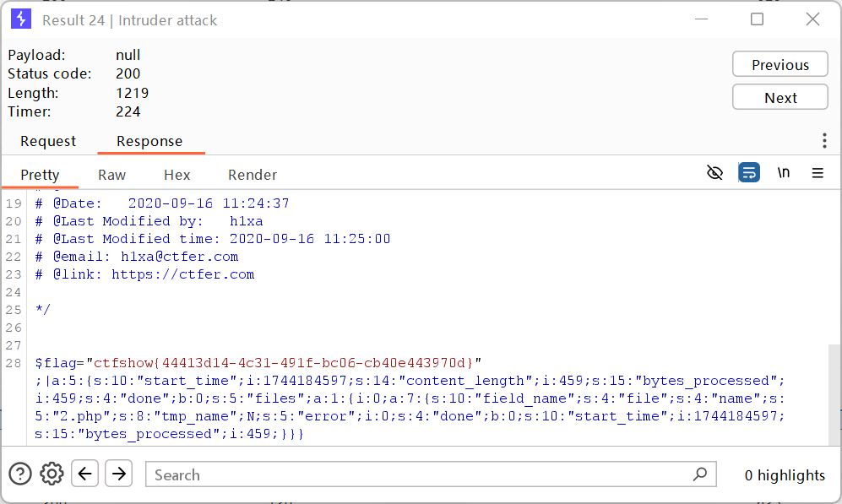Open the Hex view tab
Viewport: 842px width, 504px height.
(177, 175)
